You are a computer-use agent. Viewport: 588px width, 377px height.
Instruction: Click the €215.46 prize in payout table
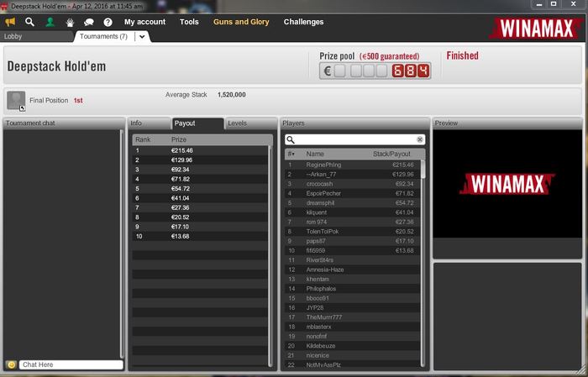182,150
